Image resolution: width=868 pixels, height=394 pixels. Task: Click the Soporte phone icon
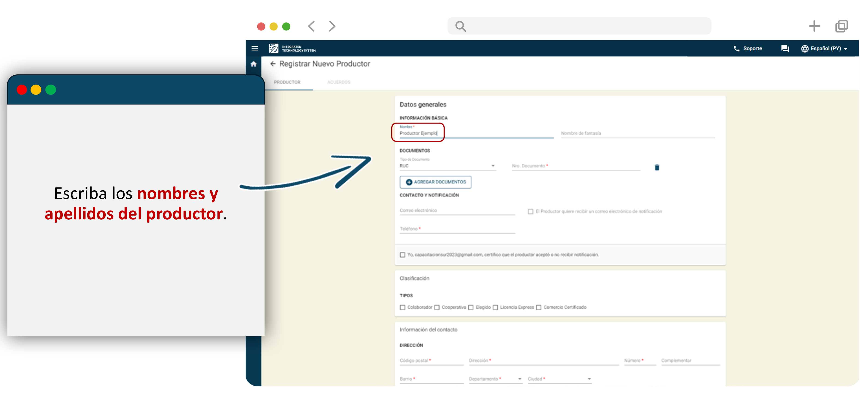tap(736, 48)
